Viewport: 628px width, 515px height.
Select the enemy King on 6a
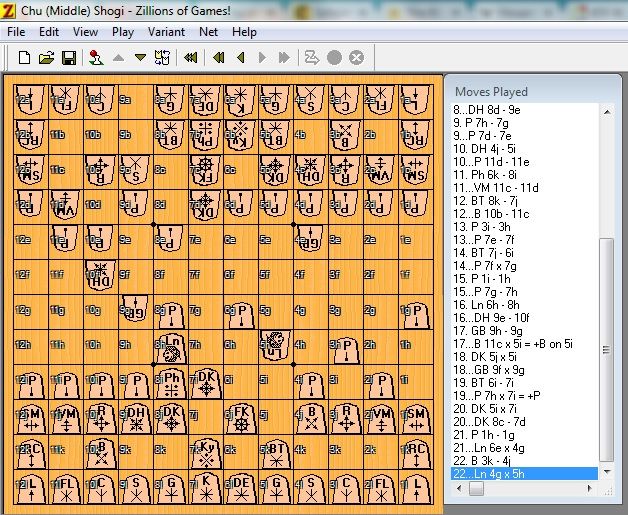(240, 100)
